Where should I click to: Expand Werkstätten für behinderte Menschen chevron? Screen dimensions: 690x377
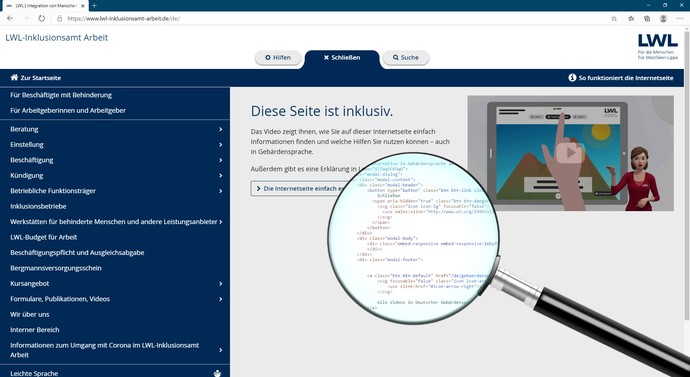220,222
